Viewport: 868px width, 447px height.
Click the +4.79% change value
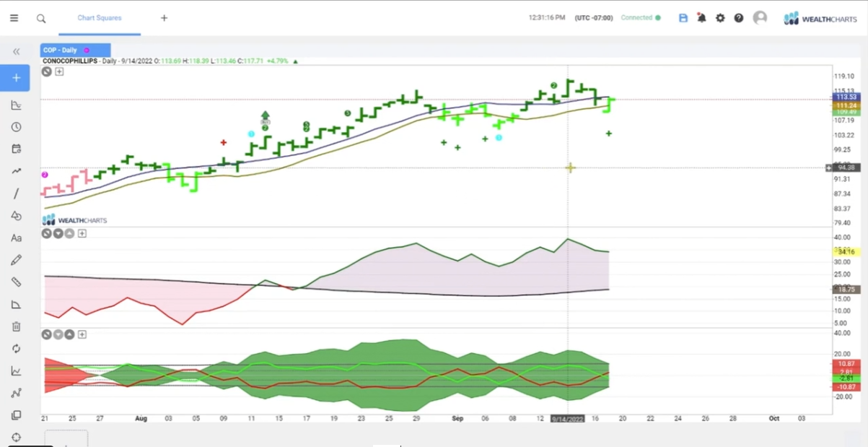click(278, 61)
